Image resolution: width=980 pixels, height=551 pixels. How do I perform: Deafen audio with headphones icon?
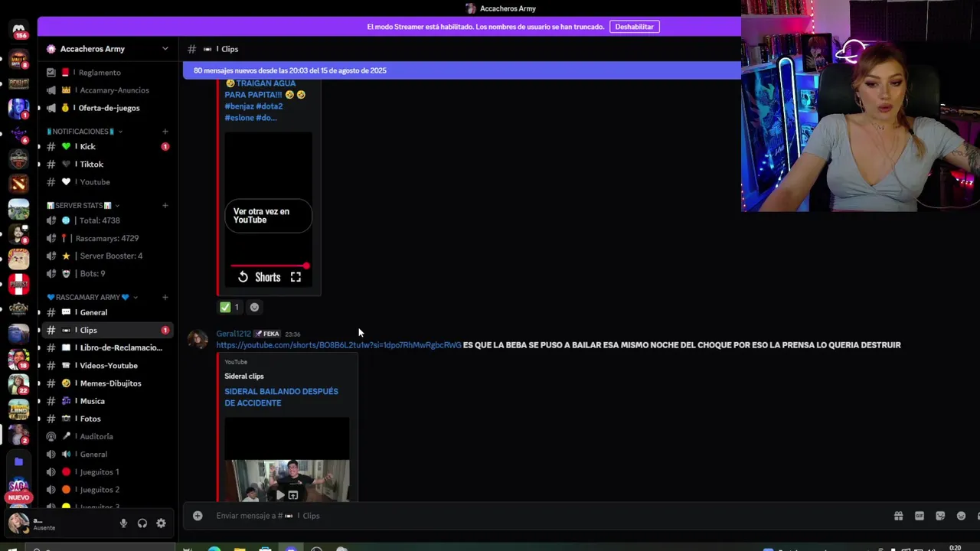pyautogui.click(x=142, y=523)
